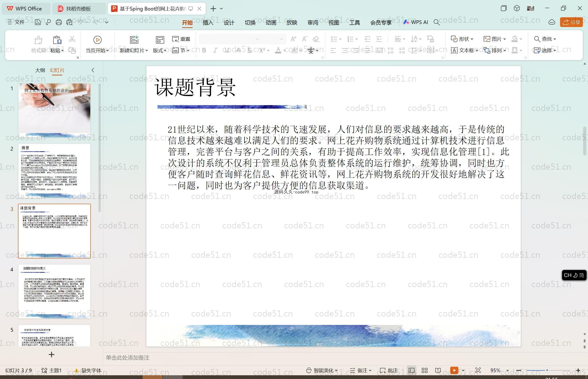Open the cloud sync status icon
The width and height of the screenshot is (588, 379).
coord(552,22)
